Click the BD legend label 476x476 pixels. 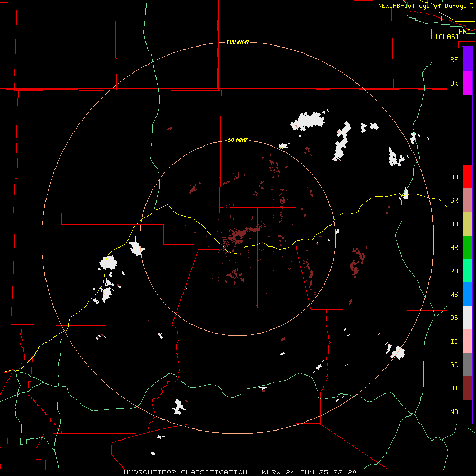pos(454,224)
